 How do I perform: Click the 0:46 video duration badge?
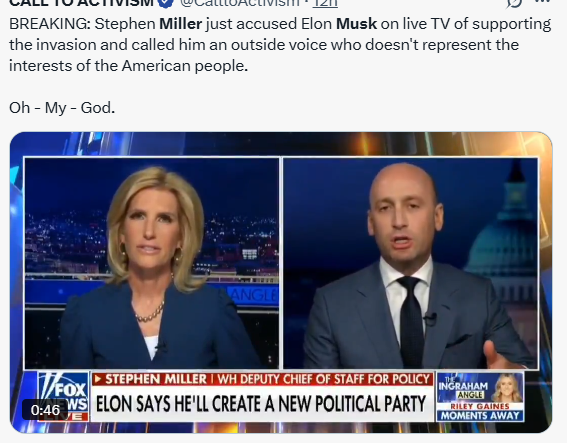pos(45,410)
